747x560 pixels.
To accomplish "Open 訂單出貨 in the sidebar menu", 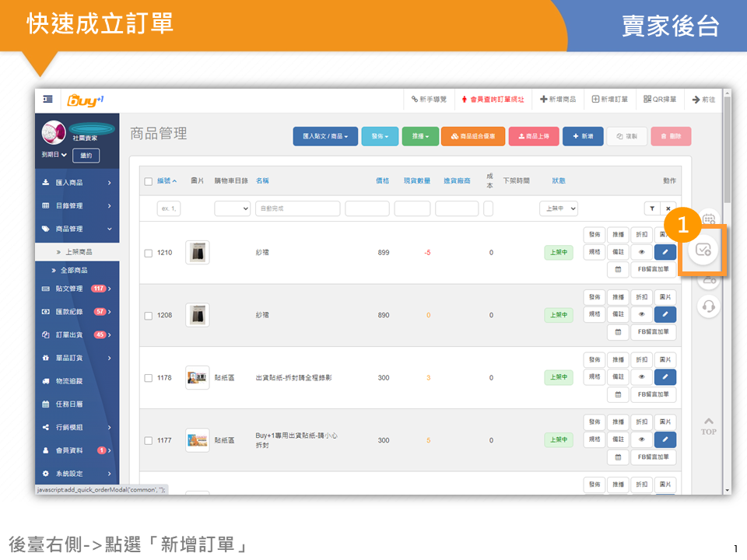I will point(74,335).
